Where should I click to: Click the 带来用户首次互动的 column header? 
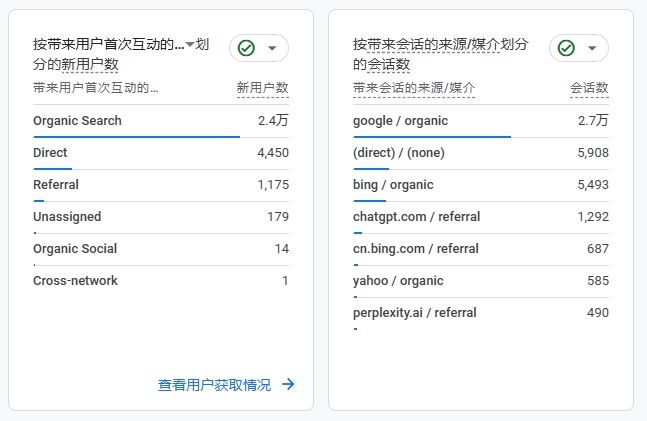point(96,88)
